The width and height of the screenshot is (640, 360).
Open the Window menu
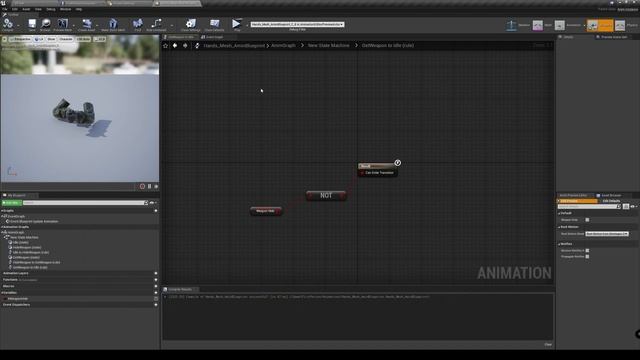[x=65, y=9]
